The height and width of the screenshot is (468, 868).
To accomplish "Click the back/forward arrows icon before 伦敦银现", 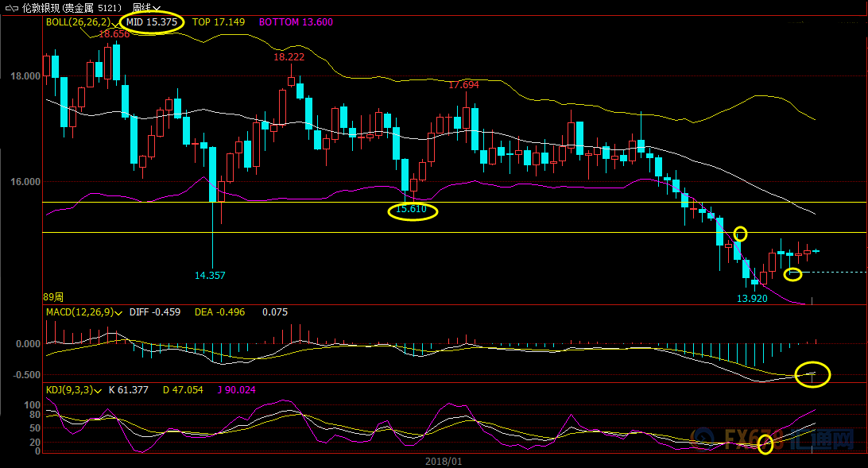I will [x=10, y=7].
